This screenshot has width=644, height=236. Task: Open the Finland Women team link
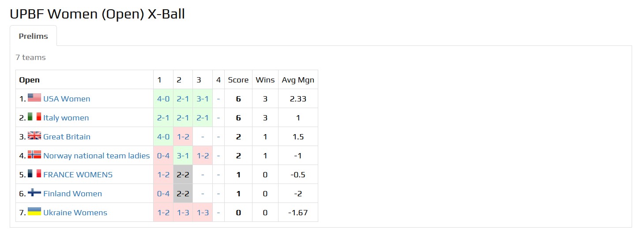click(x=72, y=194)
